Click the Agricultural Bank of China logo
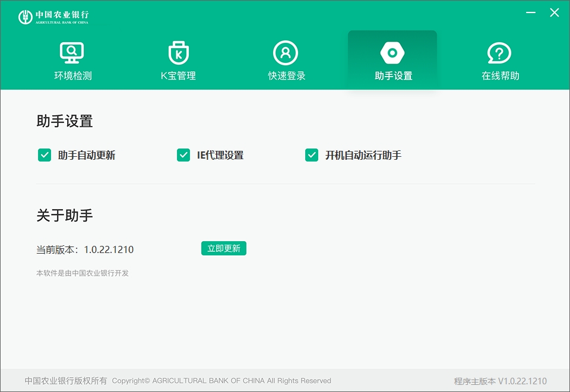The image size is (570, 392). click(x=53, y=17)
